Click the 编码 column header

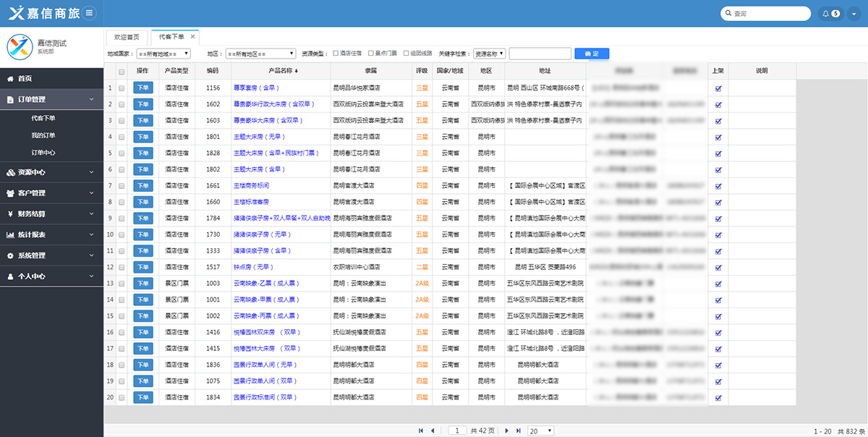coord(213,71)
